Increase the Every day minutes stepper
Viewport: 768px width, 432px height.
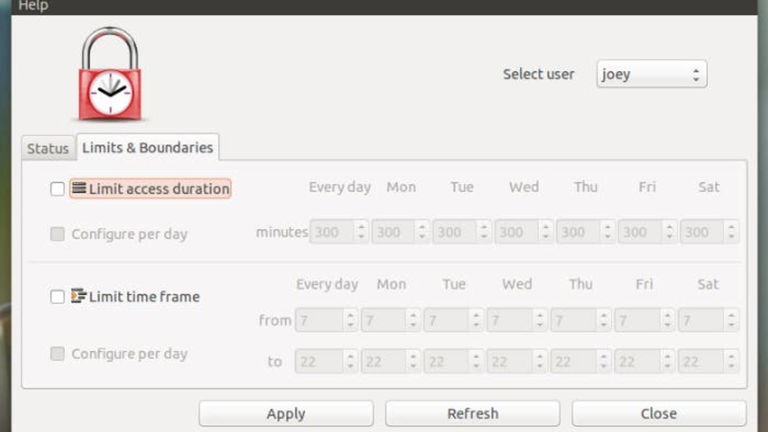point(361,227)
